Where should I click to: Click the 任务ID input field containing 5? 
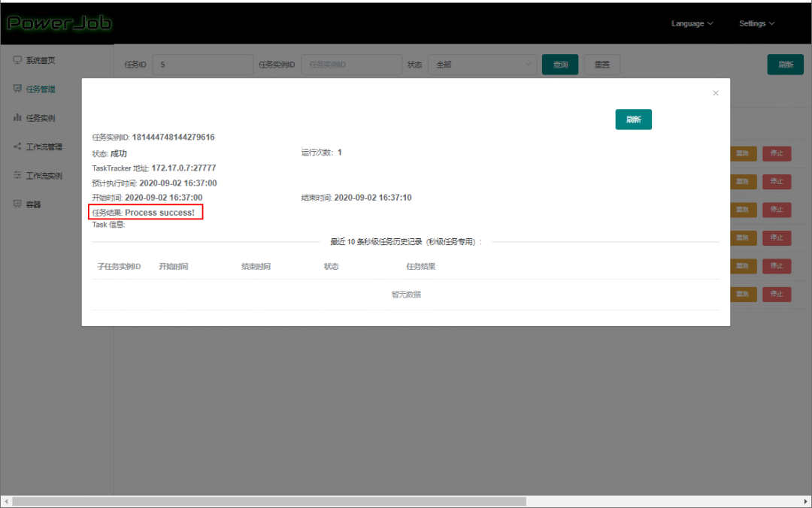tap(202, 65)
